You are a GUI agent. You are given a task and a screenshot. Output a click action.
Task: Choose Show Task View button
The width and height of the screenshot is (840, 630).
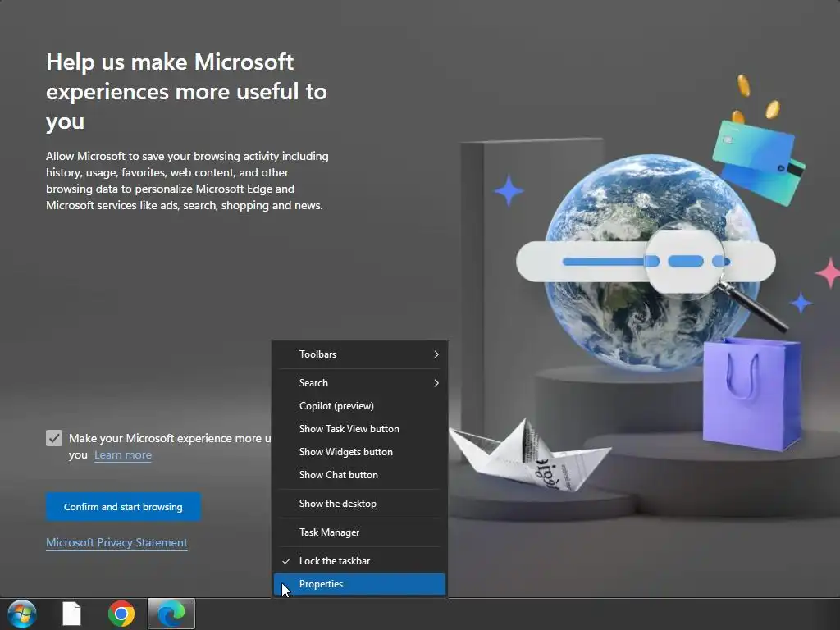[x=359, y=429]
